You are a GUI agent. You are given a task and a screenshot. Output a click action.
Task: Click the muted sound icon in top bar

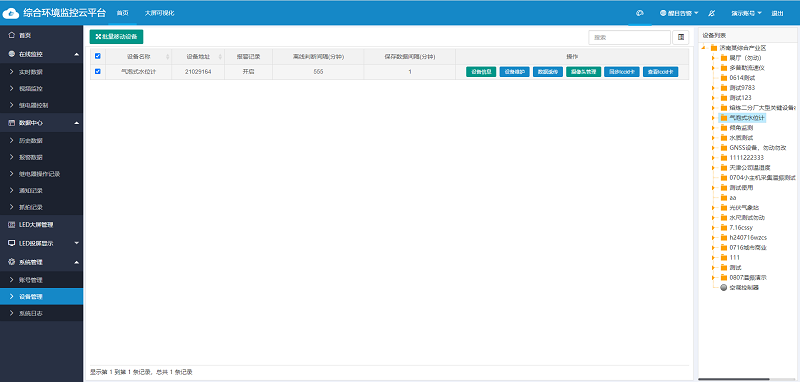pos(712,13)
